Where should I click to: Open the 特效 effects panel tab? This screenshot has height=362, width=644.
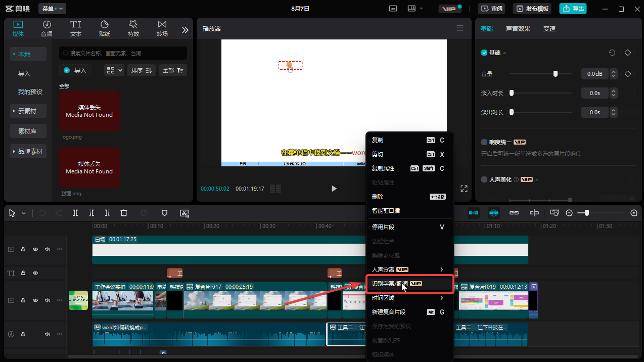point(133,28)
